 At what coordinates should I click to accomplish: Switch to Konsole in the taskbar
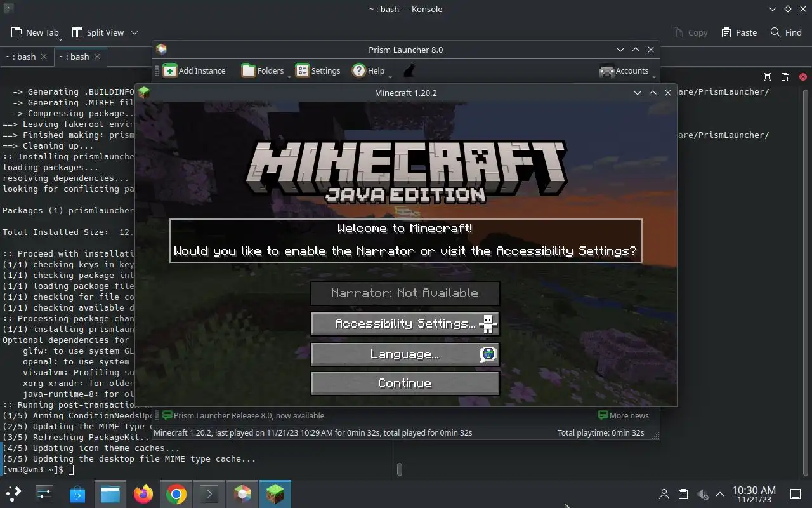pos(209,493)
